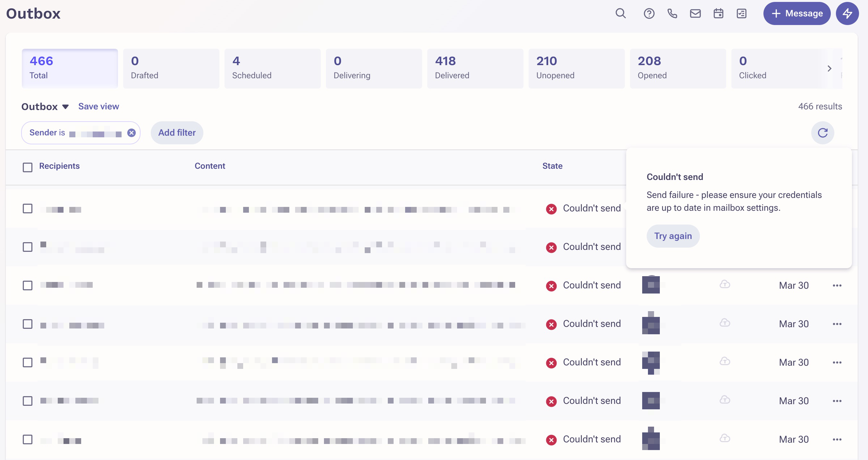Click the calendar icon in header
Image resolution: width=868 pixels, height=460 pixels.
click(718, 13)
